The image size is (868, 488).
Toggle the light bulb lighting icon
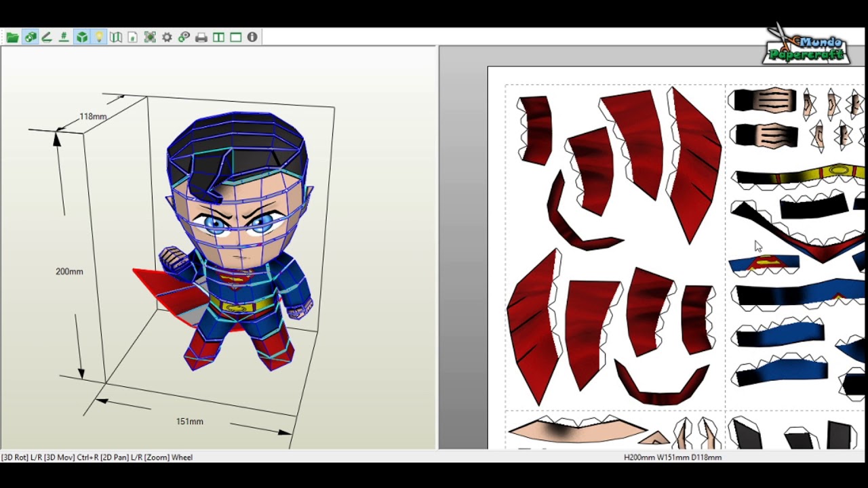coord(99,37)
